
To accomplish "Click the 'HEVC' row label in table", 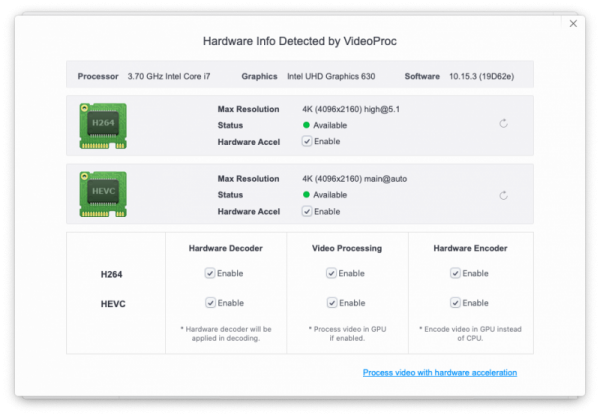I will click(113, 303).
